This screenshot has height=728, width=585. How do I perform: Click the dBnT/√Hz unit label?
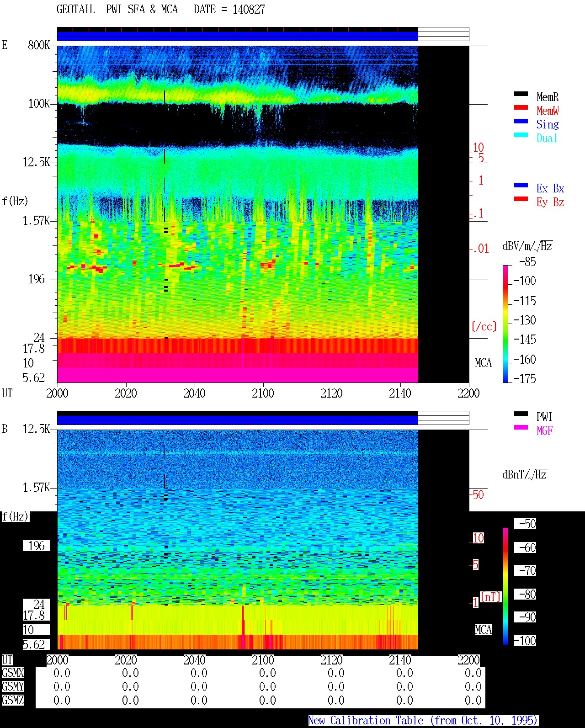[525, 474]
